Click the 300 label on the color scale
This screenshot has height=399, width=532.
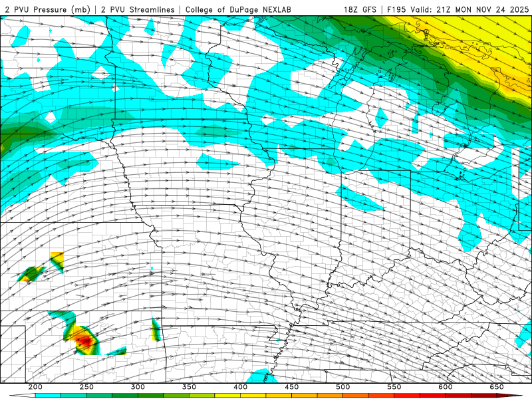click(x=138, y=387)
